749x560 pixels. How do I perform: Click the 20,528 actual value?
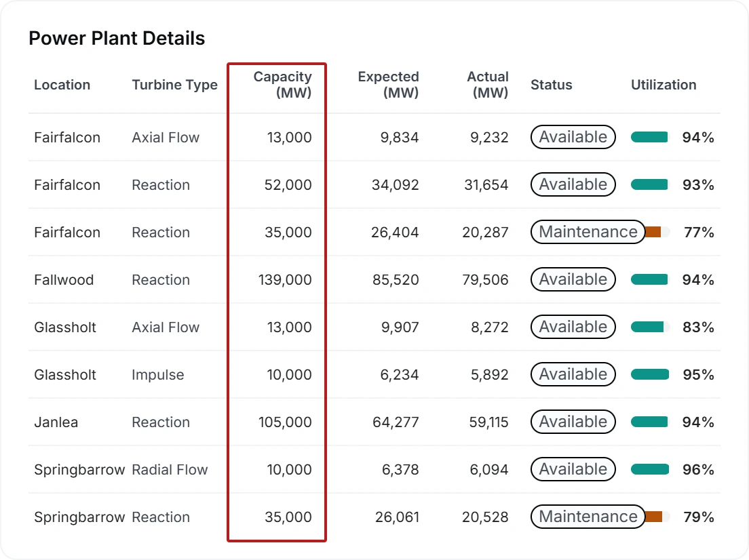pos(485,517)
